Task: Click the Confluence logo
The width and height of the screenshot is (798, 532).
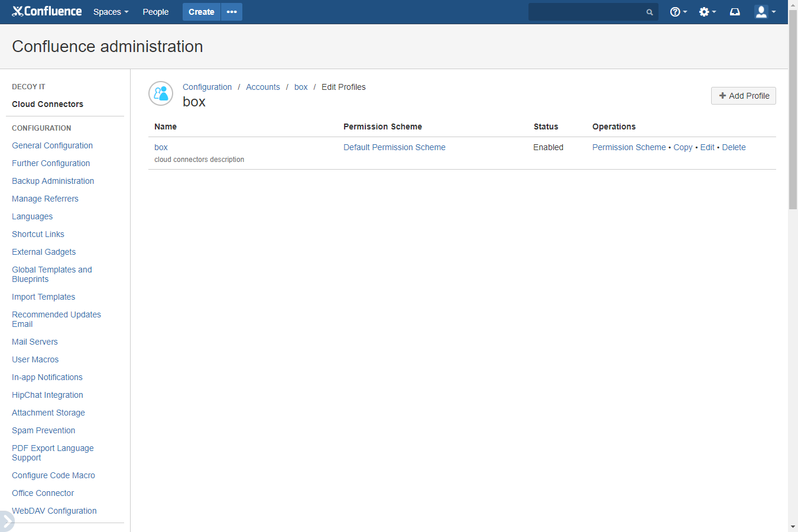Action: [x=47, y=11]
